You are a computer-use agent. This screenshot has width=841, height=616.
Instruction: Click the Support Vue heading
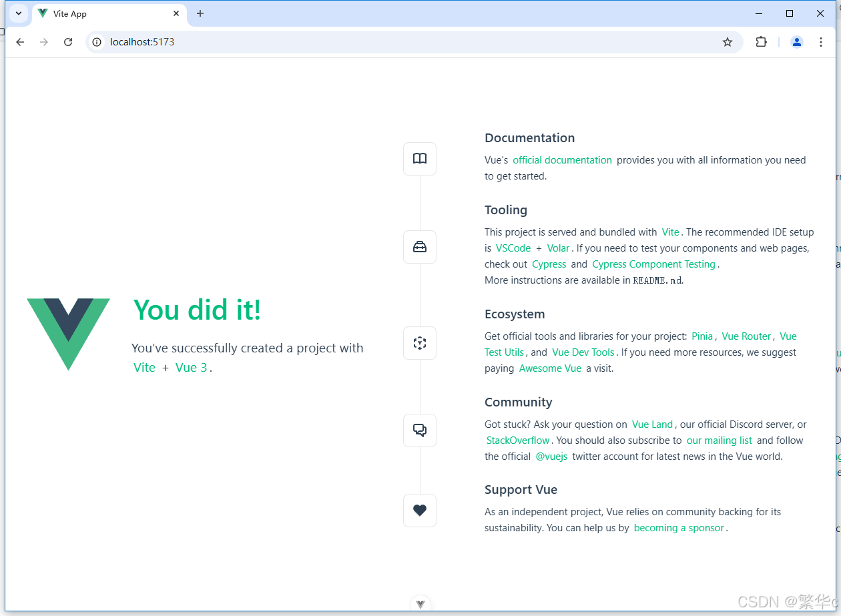click(x=521, y=490)
